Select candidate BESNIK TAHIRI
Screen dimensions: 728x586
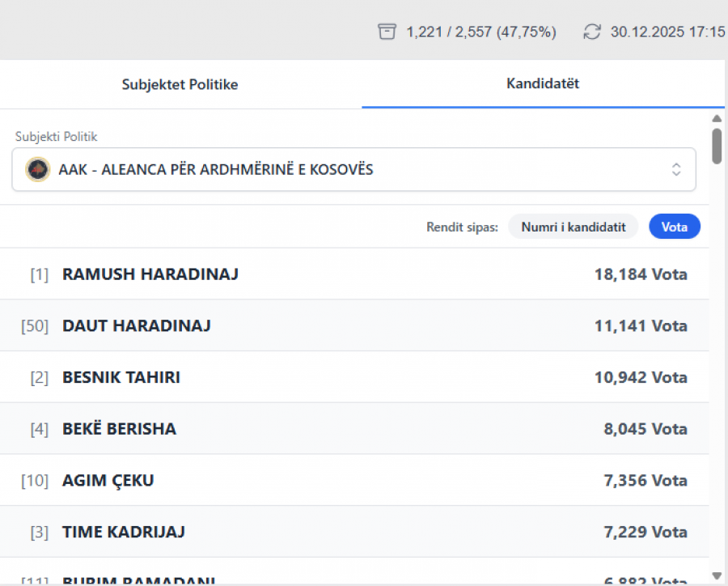coord(121,377)
